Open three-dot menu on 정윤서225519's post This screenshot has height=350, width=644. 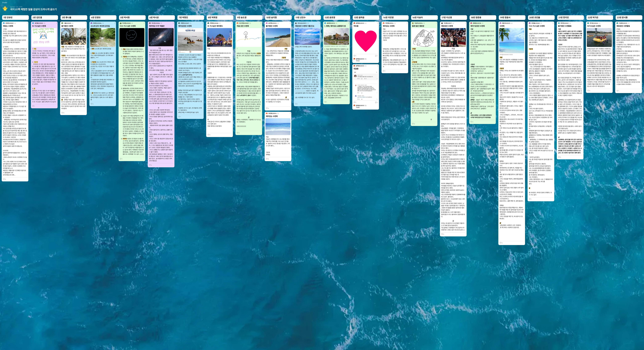point(524,23)
